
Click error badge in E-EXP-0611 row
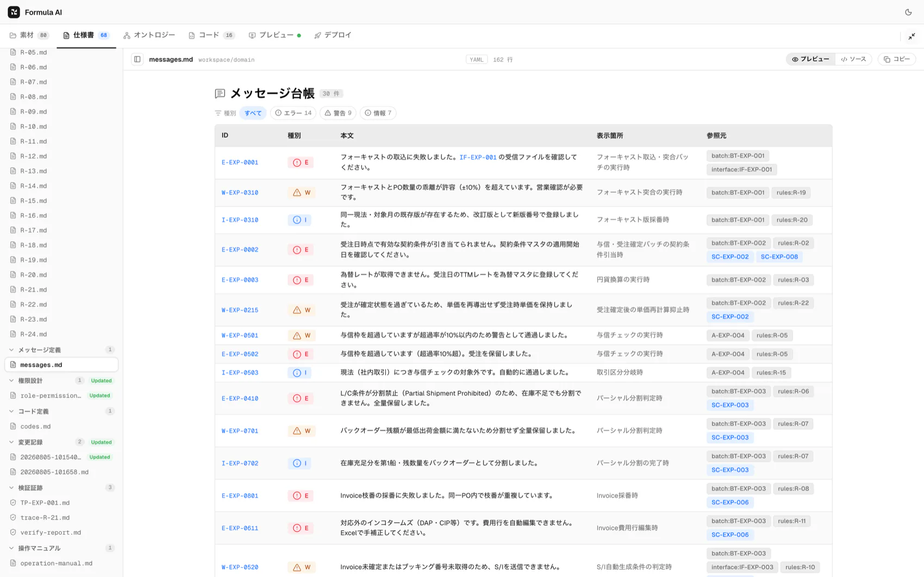pos(300,528)
